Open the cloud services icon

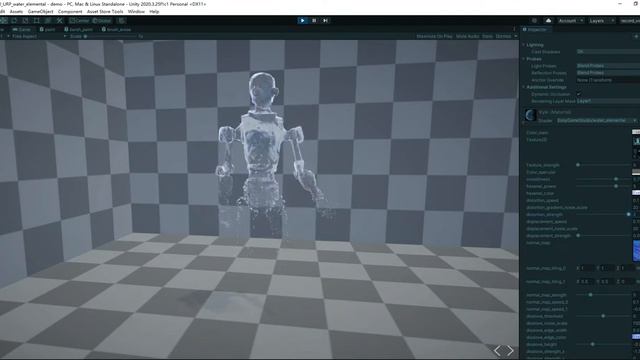548,20
